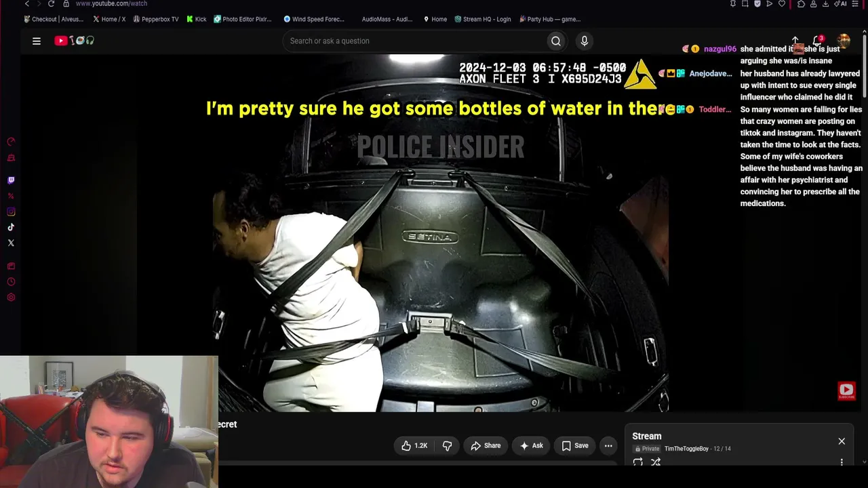Image resolution: width=868 pixels, height=488 pixels.
Task: Open the Home / X bookmark
Action: coord(109,19)
